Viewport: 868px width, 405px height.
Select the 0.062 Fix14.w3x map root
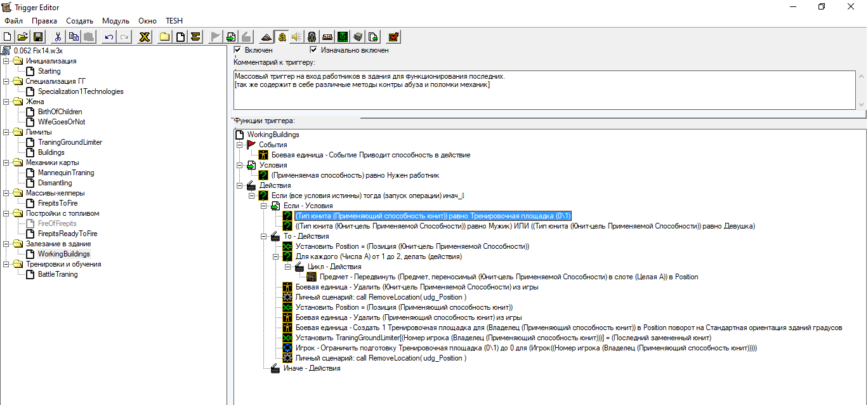(x=37, y=51)
